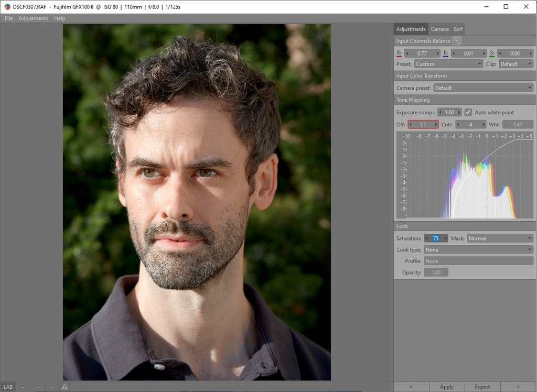Open the Adjustments menu
This screenshot has width=537, height=392.
pyautogui.click(x=33, y=18)
